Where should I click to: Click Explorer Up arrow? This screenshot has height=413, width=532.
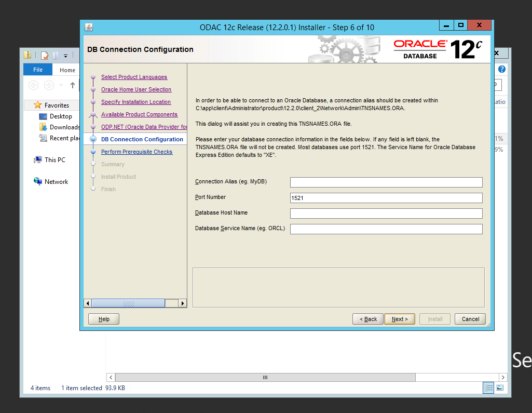72,85
